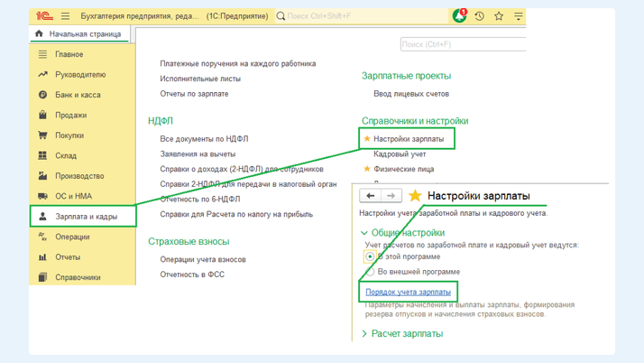Screen dimensions: 644x363
Task: Open the favorites star icon in header
Action: tap(499, 16)
